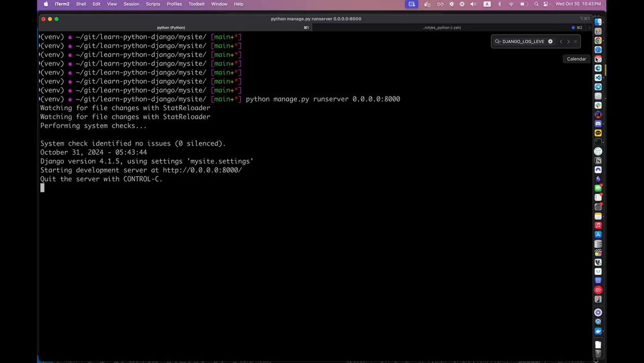Screen dimensions: 644x363
Task: Open the Shell menu
Action: pyautogui.click(x=81, y=4)
